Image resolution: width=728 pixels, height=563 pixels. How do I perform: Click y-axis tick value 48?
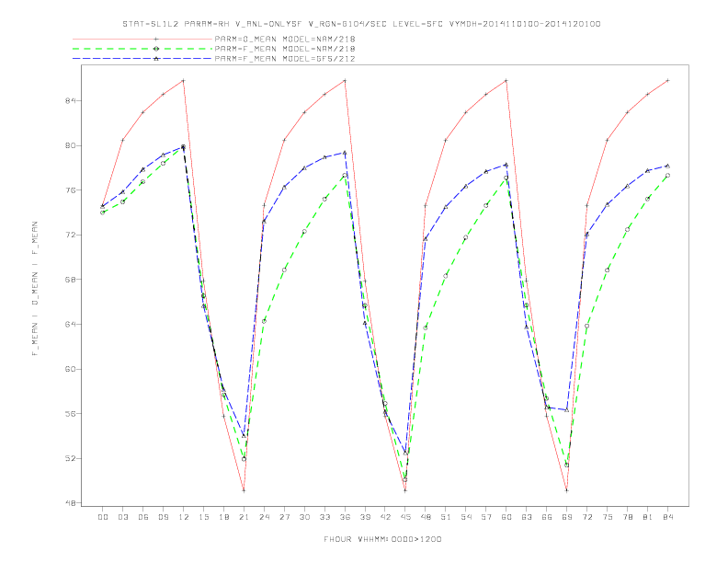click(70, 503)
